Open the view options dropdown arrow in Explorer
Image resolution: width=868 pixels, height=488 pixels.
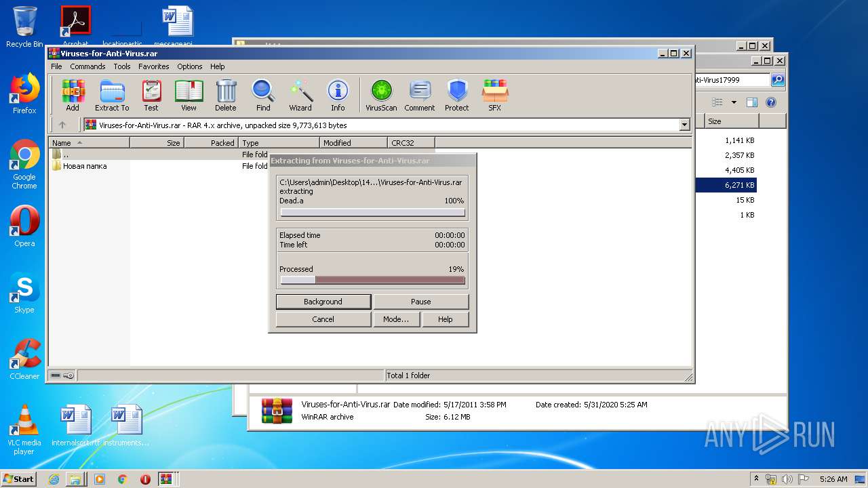tap(734, 102)
